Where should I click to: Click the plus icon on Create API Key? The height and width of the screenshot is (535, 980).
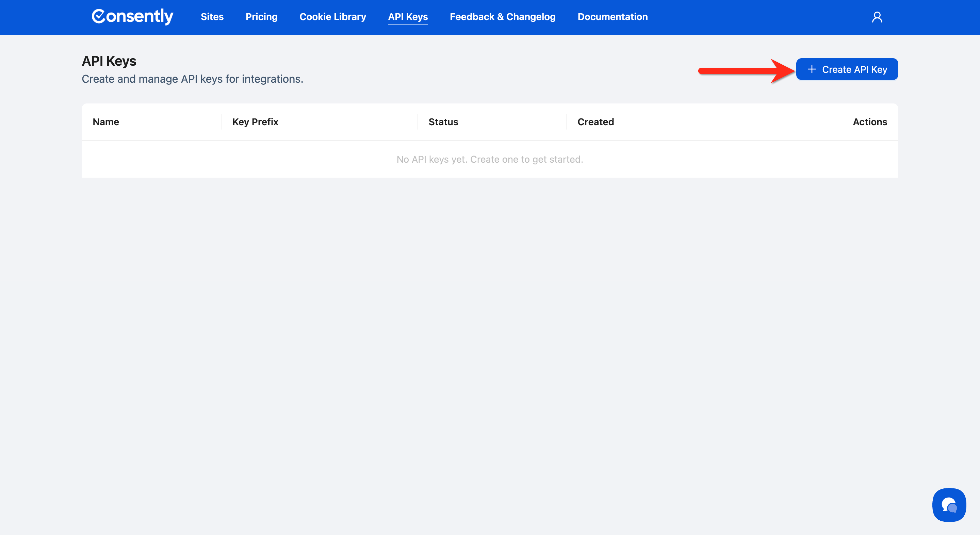point(812,69)
